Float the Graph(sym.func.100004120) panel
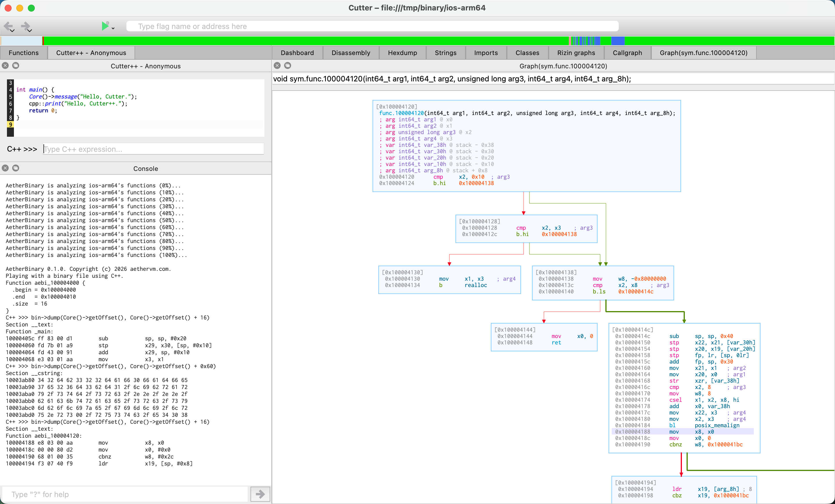This screenshot has width=835, height=504. click(x=288, y=66)
